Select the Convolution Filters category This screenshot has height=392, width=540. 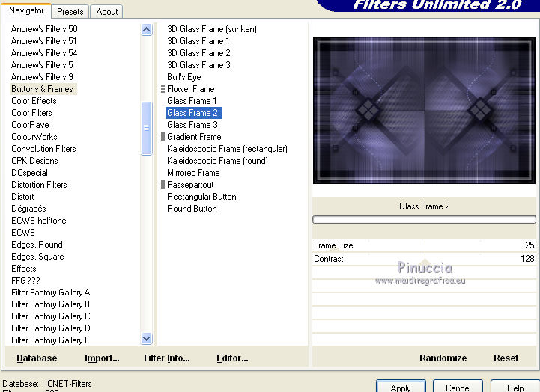tap(43, 149)
